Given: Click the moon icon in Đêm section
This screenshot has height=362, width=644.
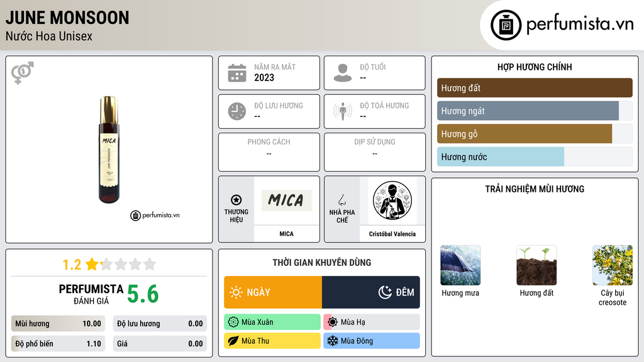Looking at the screenshot, I should coord(385,292).
